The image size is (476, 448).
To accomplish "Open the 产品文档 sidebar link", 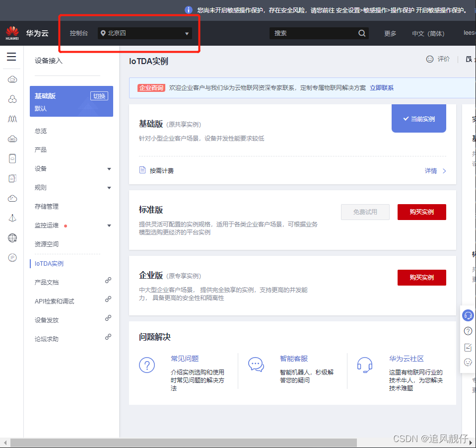I will [x=47, y=283].
